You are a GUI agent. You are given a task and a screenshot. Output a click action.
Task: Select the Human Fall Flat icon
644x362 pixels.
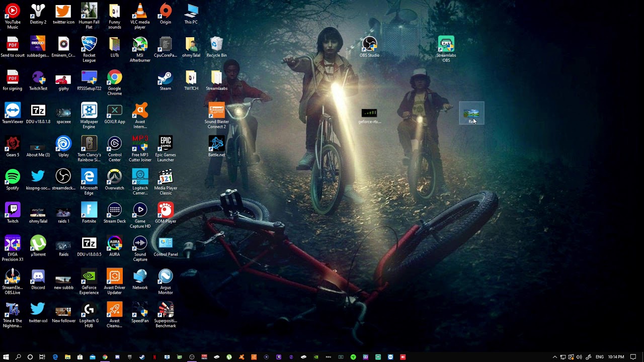89,16
